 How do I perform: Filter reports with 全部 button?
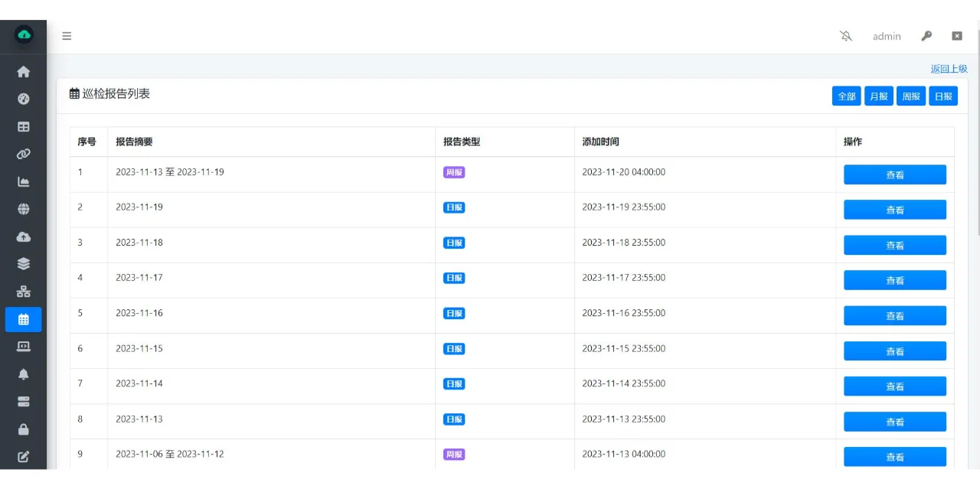(847, 96)
